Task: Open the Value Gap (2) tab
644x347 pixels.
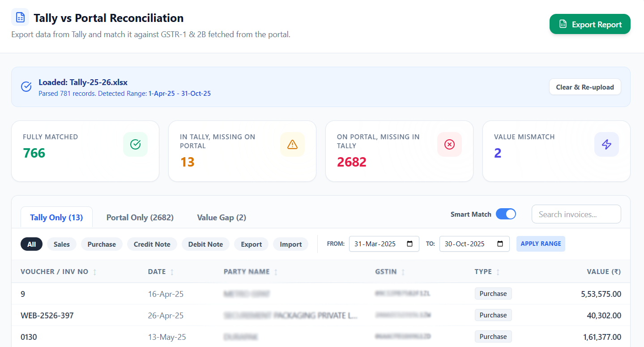Action: tap(222, 217)
